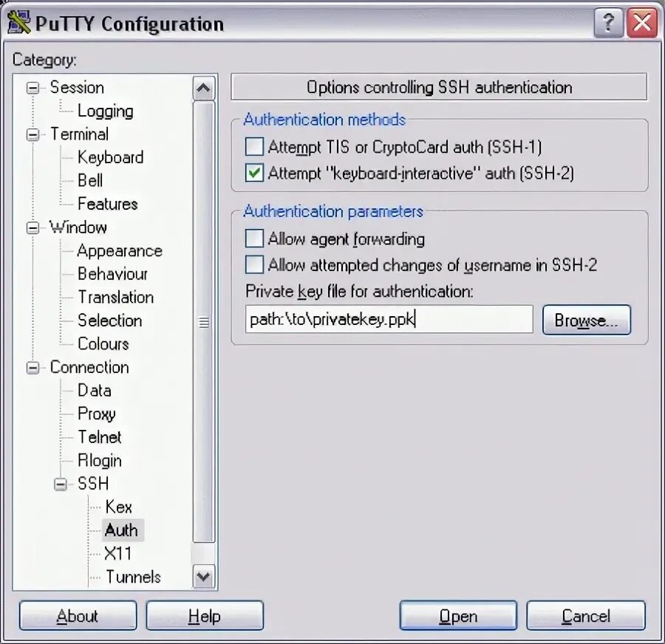
Task: Select the Translation category
Action: (115, 297)
